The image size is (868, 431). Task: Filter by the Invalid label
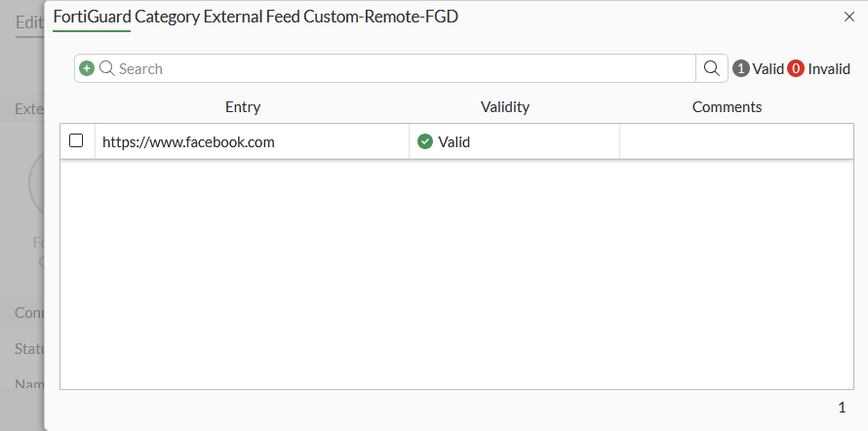coord(829,68)
